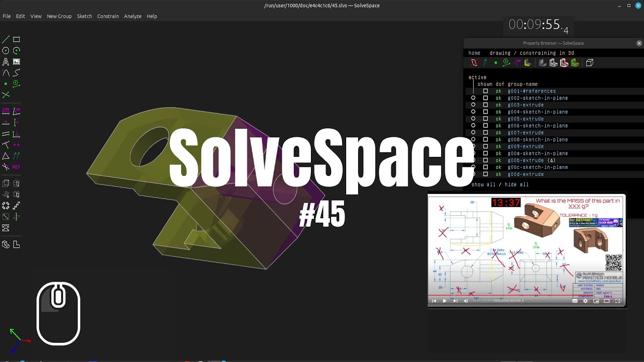The image size is (644, 362).
Task: Toggle points visibility in Property Browser
Action: tap(496, 63)
